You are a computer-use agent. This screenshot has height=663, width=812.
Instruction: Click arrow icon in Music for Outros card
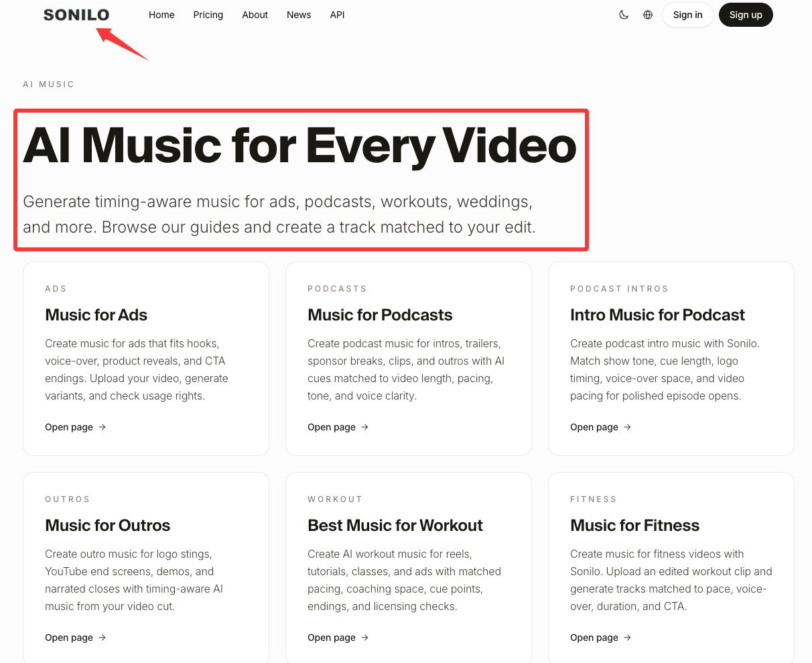tap(102, 638)
